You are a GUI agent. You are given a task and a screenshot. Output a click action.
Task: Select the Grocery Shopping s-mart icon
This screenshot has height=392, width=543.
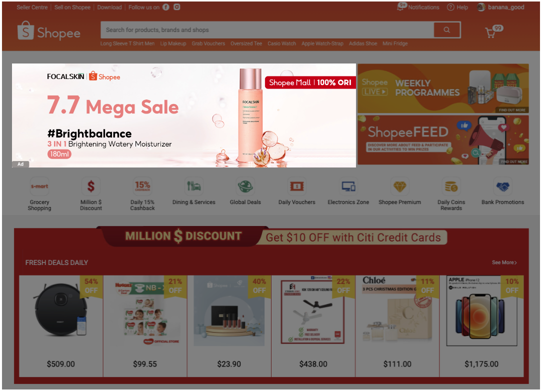tap(39, 186)
